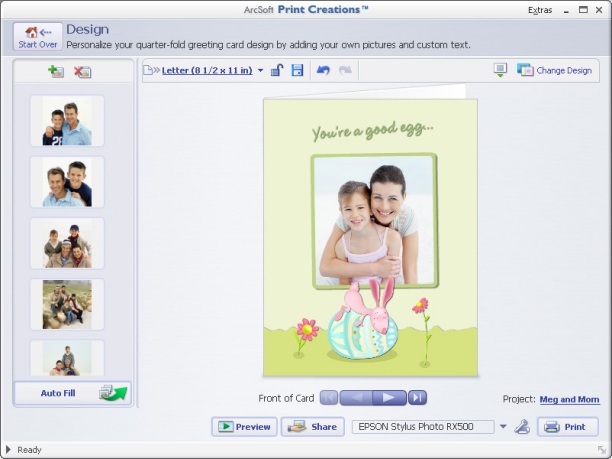This screenshot has height=459, width=612.
Task: Toggle the padlock lock icon
Action: (277, 70)
